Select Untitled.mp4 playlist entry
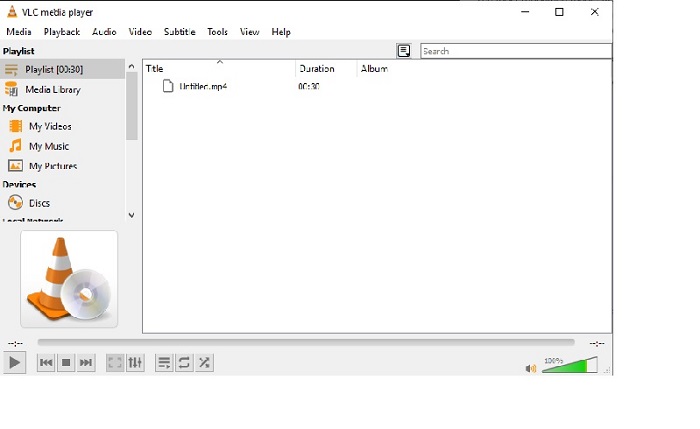The image size is (700, 429). pyautogui.click(x=203, y=86)
